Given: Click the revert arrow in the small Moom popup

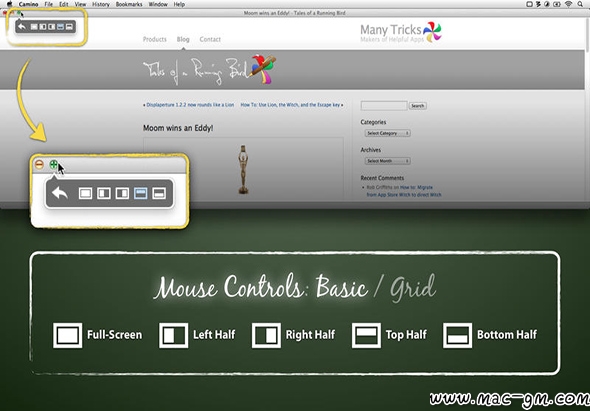Looking at the screenshot, I should coord(22,27).
